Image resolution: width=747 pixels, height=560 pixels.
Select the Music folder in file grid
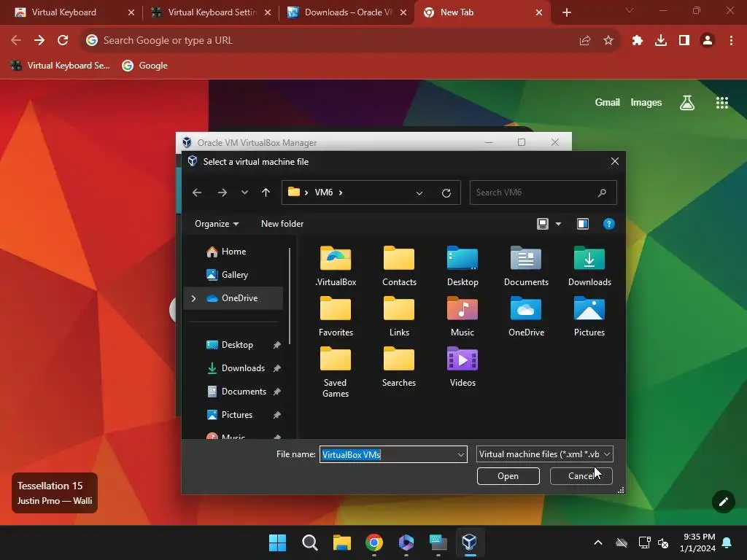[462, 316]
